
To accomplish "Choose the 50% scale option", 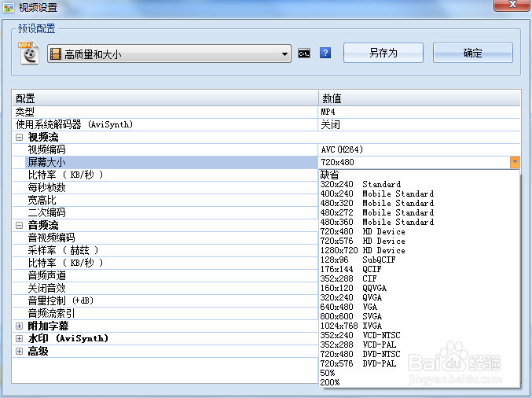I will [419, 373].
